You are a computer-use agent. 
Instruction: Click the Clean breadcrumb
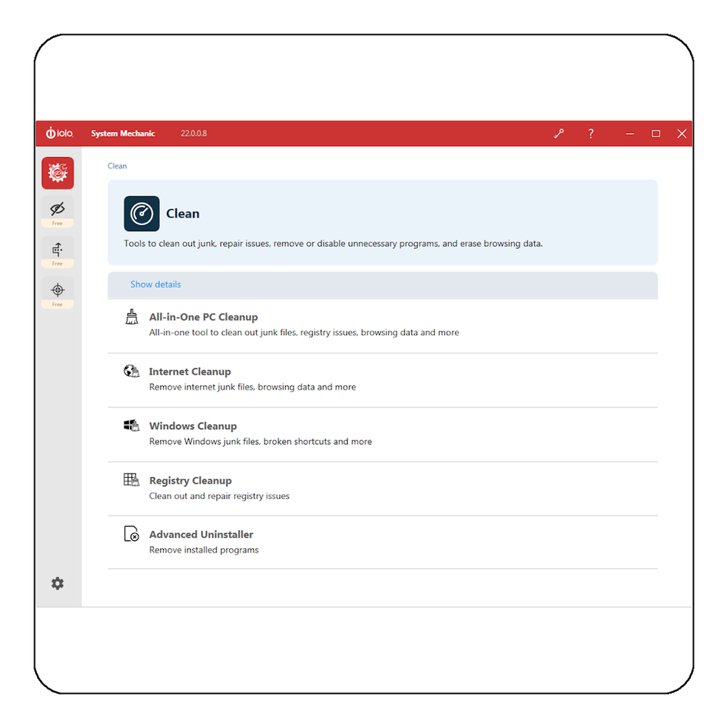117,166
